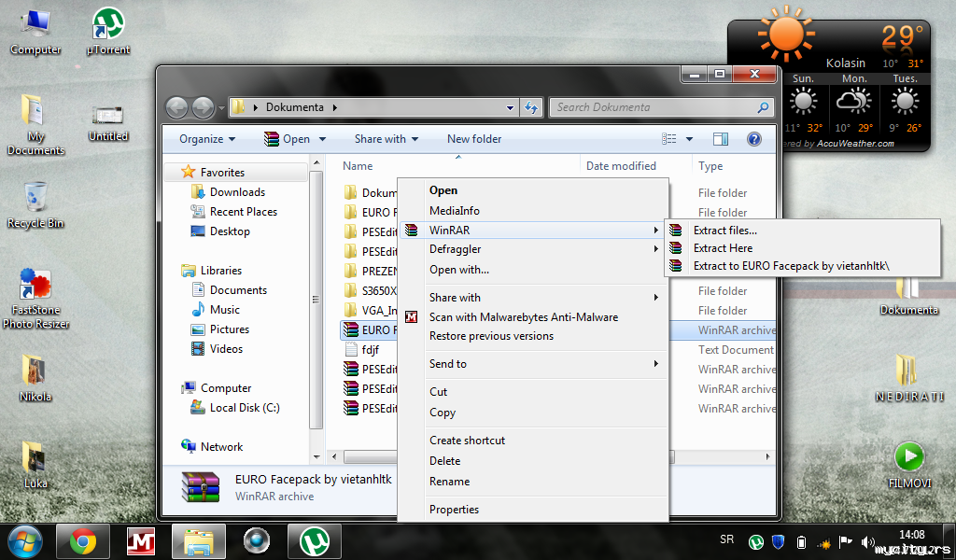Select the Nikola desktop folder
The height and width of the screenshot is (560, 956).
point(35,378)
